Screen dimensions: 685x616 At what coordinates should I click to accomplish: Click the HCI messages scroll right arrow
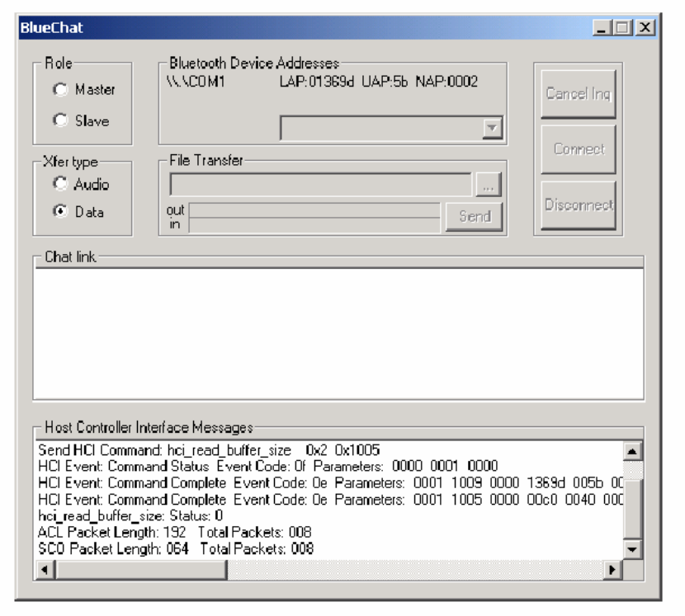[x=612, y=570]
